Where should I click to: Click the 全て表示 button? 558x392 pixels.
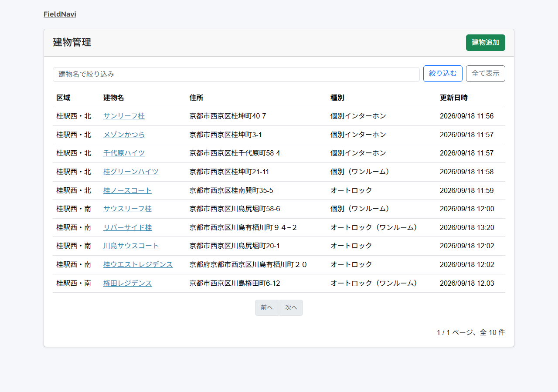(x=486, y=74)
